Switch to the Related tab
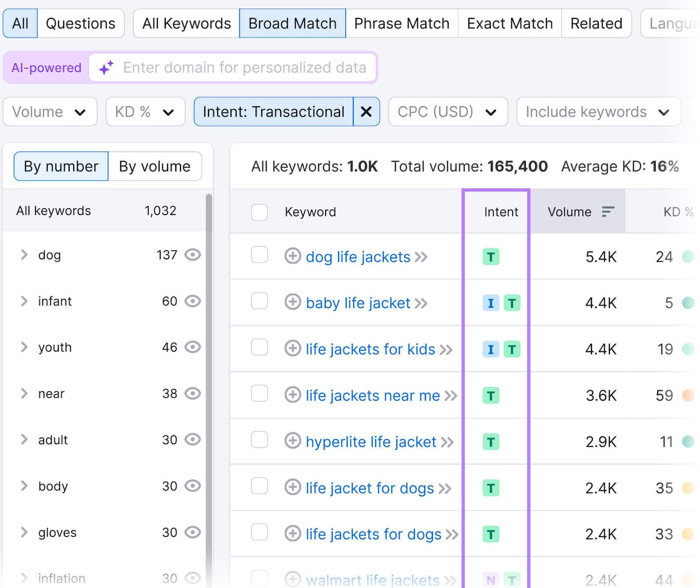This screenshot has width=700, height=588. tap(596, 23)
